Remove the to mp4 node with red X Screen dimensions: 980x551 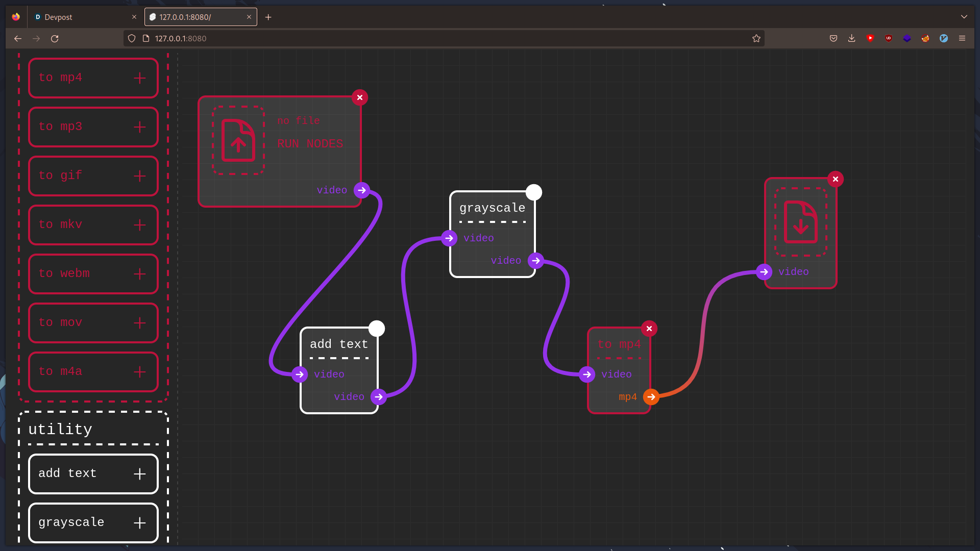(649, 329)
